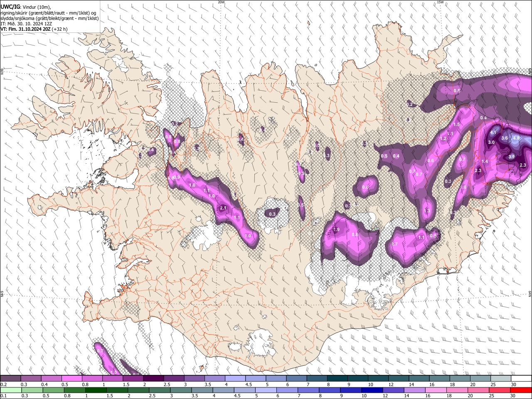Pick the dark purple snow swatch at 2
Viewport: 532px width, 399px height.
click(x=153, y=379)
